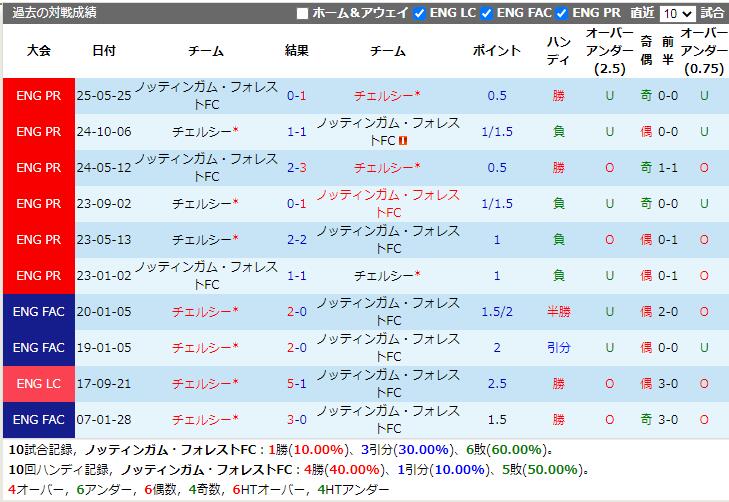This screenshot has width=729, height=502.
Task: Click the オーバーアンダー (2.5) column header
Action: click(610, 51)
